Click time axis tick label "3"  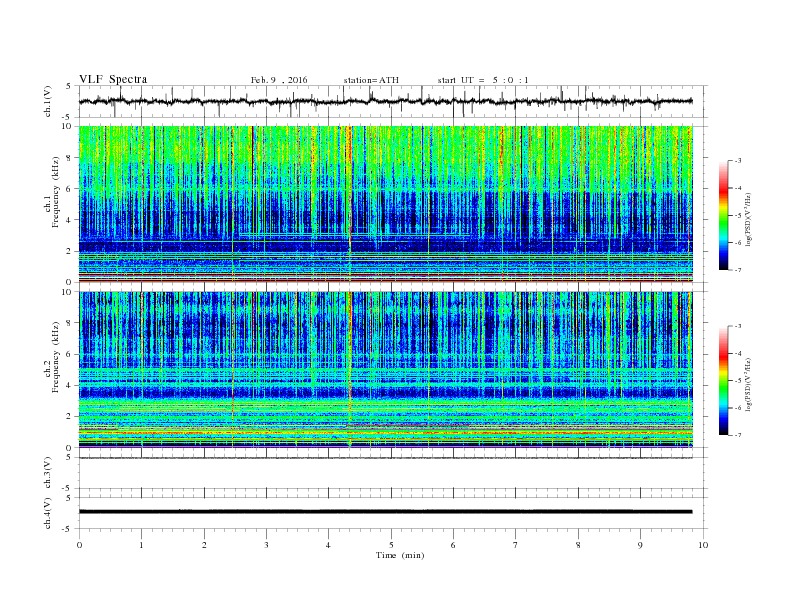click(266, 545)
